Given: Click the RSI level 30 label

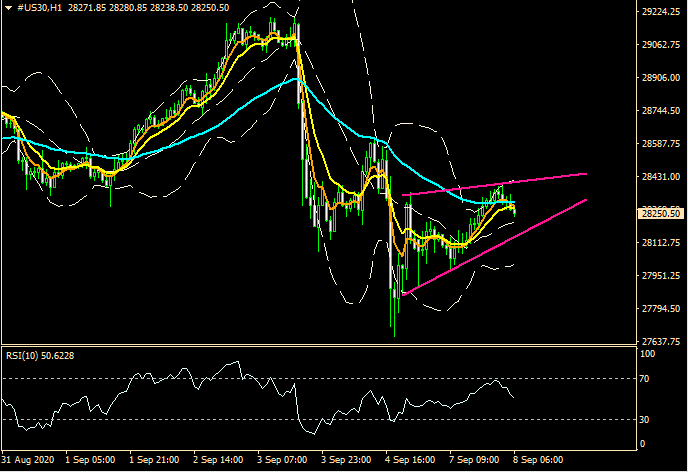Looking at the screenshot, I should click(645, 419).
